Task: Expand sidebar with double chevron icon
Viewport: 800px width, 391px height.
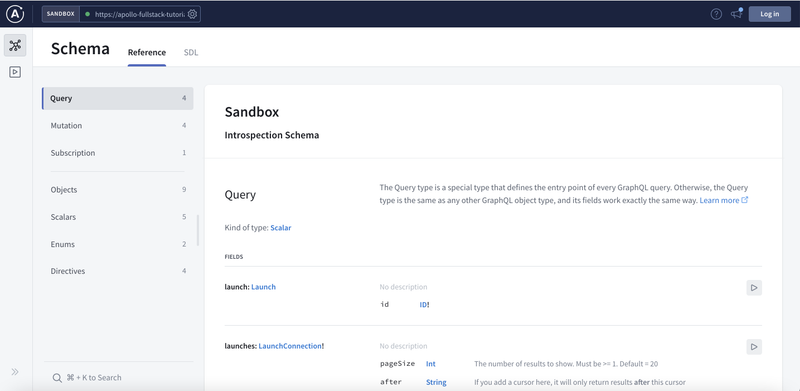Action: (x=15, y=372)
